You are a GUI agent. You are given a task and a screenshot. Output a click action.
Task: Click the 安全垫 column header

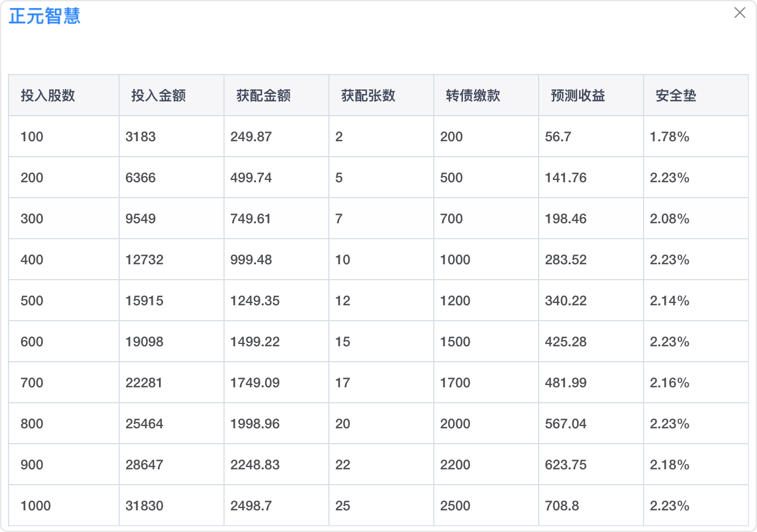(676, 96)
